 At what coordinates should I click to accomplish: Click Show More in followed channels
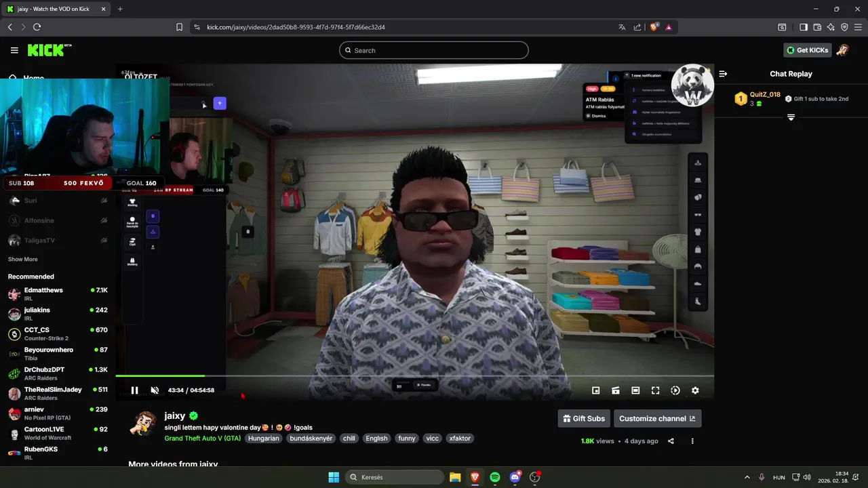click(x=23, y=260)
